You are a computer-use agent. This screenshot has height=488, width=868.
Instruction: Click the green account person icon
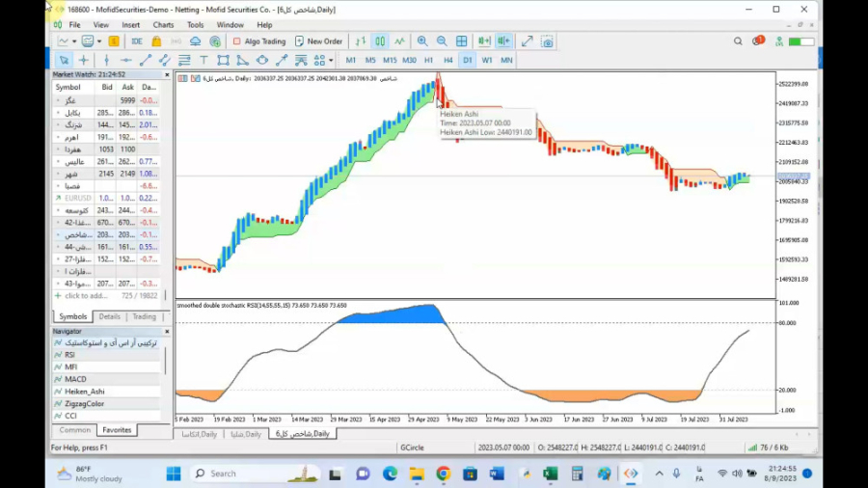coord(779,41)
